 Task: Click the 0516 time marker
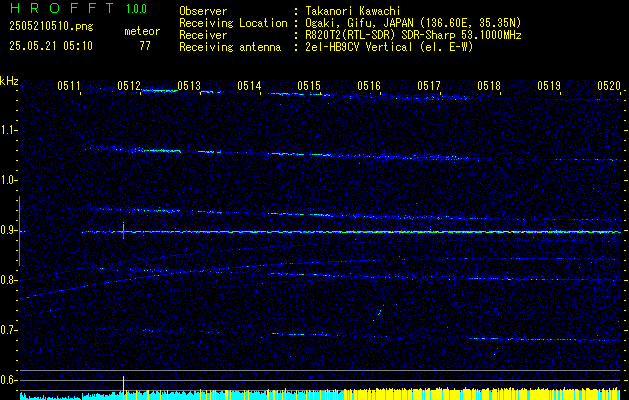[369, 85]
